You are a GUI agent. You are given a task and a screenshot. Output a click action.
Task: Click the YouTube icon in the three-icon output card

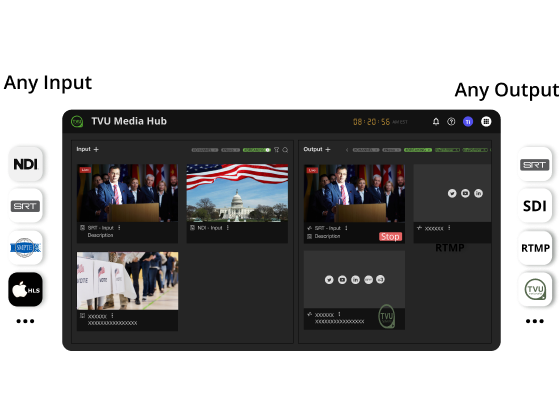pyautogui.click(x=465, y=194)
